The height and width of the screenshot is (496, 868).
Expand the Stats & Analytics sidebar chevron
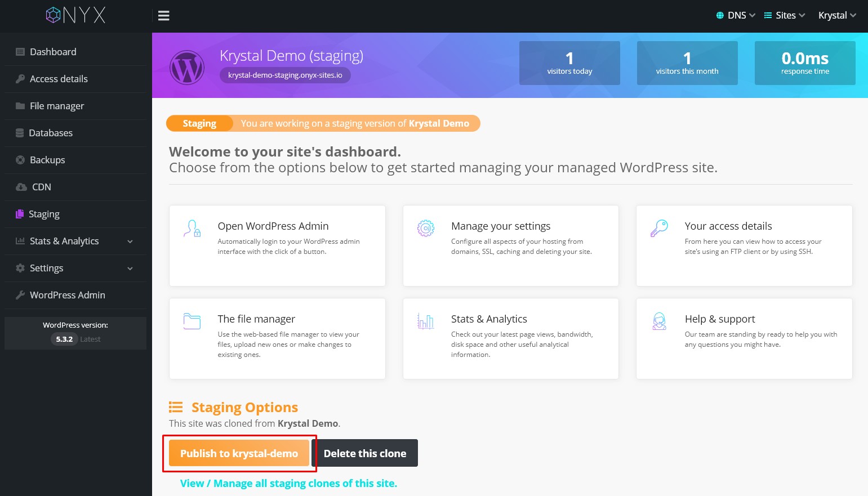point(130,242)
